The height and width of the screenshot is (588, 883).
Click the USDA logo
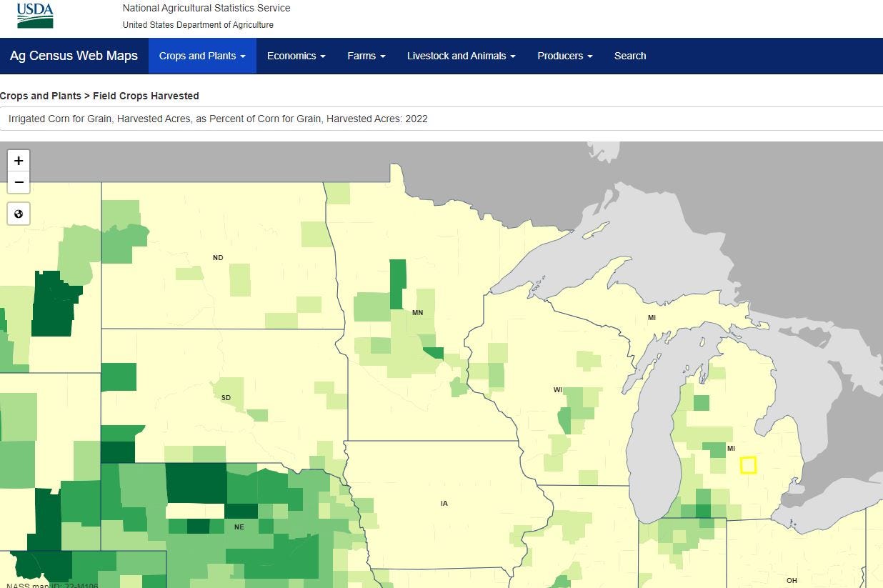click(33, 16)
